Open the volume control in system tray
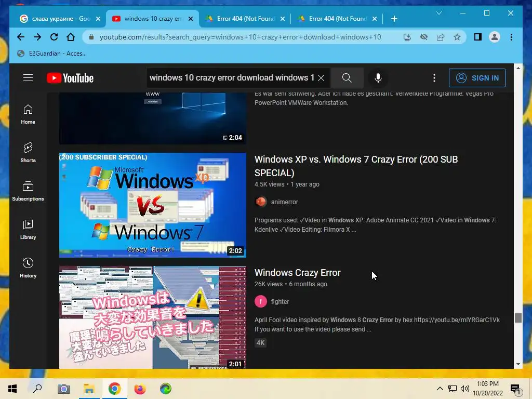Image resolution: width=532 pixels, height=399 pixels. (465, 389)
